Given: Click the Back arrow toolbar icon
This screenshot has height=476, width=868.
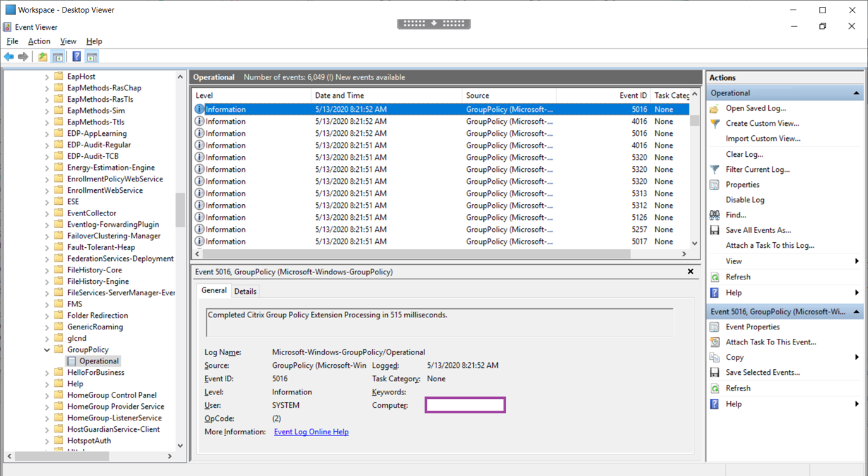Looking at the screenshot, I should (x=9, y=57).
